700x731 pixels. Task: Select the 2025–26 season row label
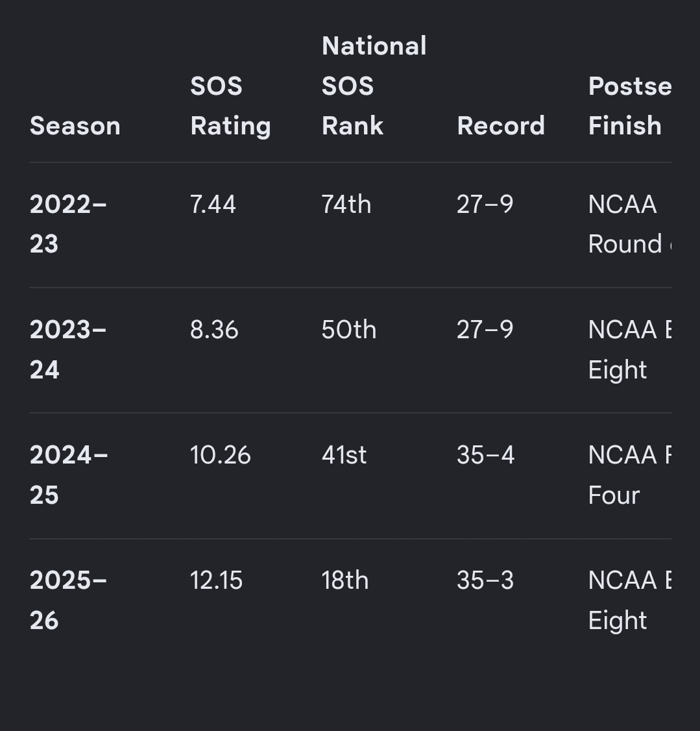coord(69,601)
